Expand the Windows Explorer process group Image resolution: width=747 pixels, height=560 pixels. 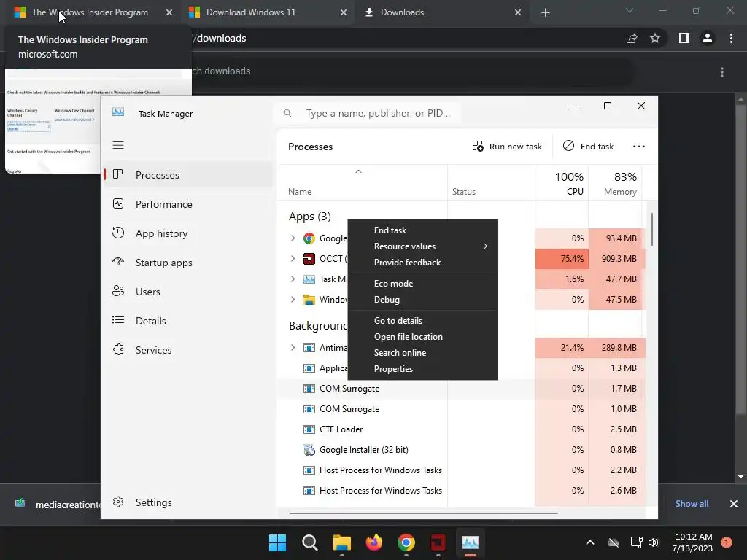[293, 300]
